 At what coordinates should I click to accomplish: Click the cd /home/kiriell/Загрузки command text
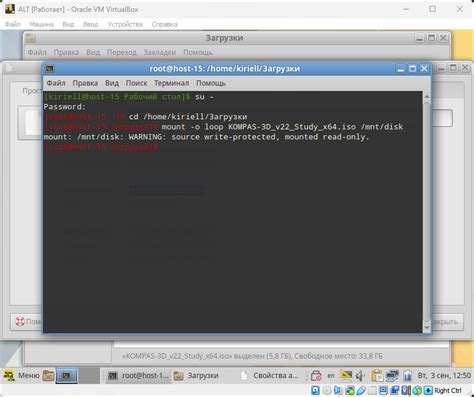[188, 117]
